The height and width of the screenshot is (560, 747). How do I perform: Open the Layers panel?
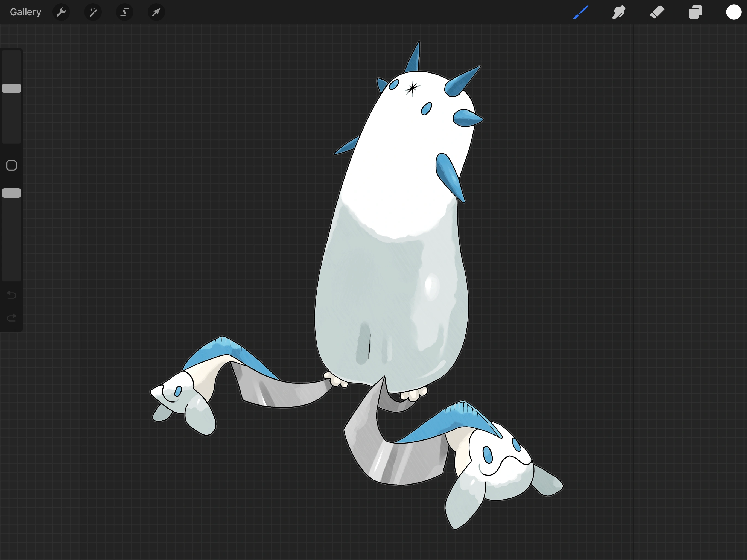[x=695, y=12]
